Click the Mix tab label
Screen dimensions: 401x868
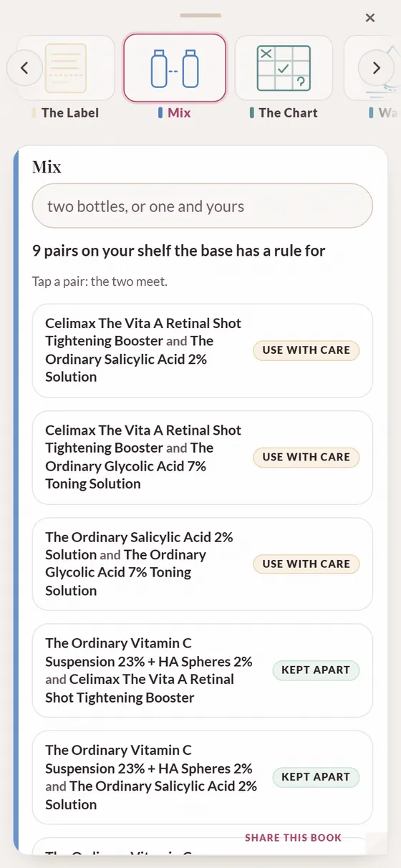coord(179,112)
